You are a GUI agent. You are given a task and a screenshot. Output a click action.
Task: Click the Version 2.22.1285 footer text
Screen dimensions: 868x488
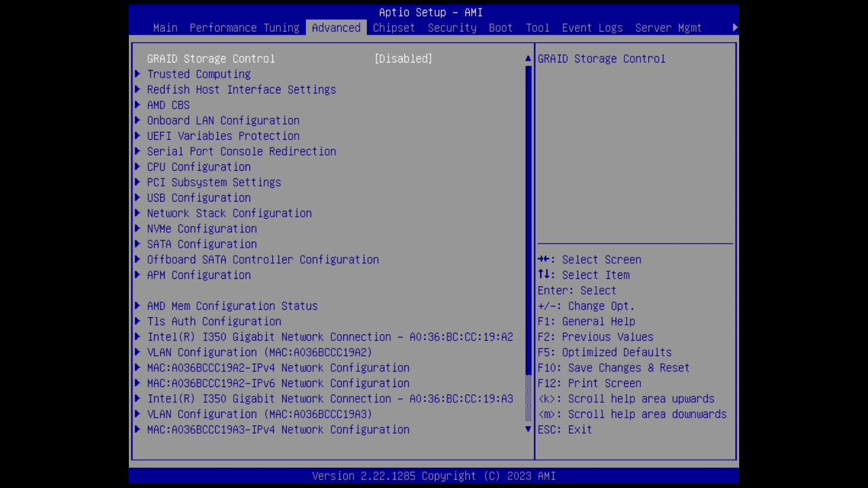tap(434, 476)
